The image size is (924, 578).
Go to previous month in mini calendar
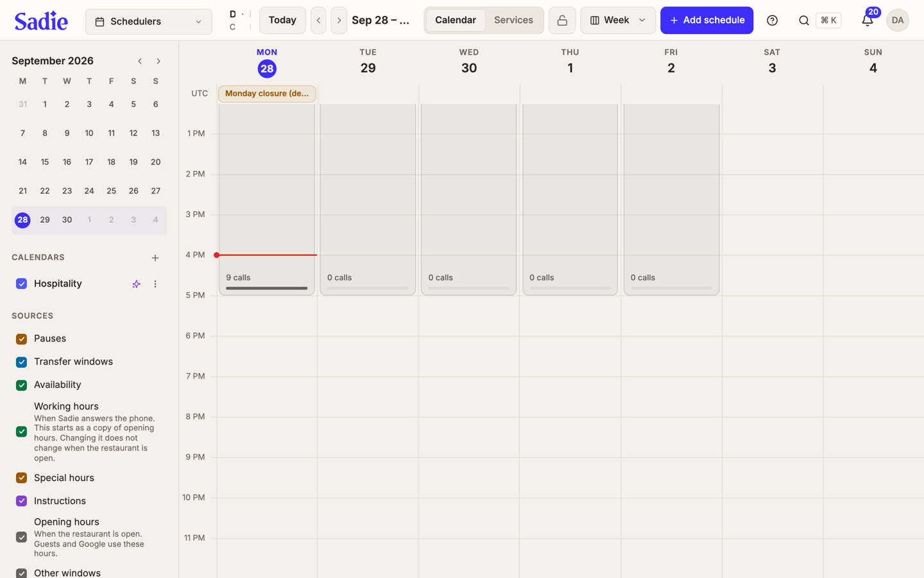coord(140,61)
